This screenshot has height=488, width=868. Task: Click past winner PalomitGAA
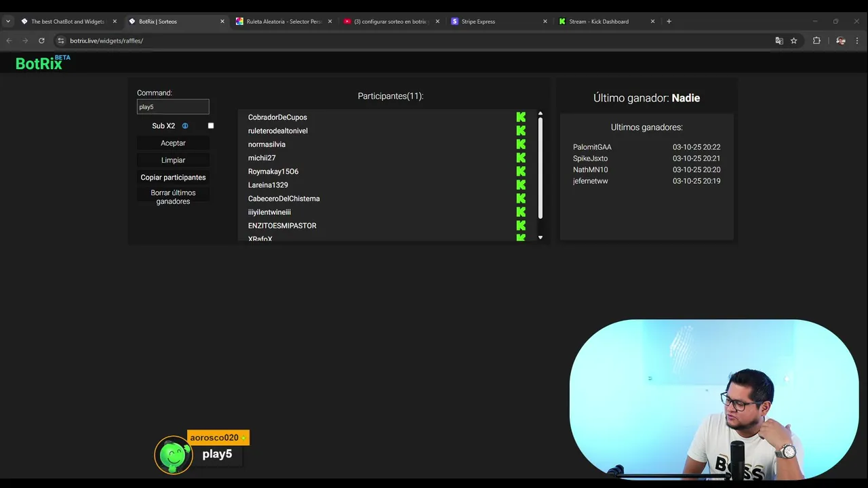(x=592, y=147)
